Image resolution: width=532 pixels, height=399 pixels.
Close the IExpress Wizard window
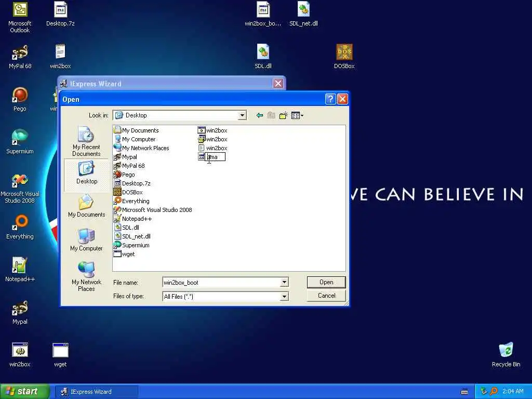278,84
